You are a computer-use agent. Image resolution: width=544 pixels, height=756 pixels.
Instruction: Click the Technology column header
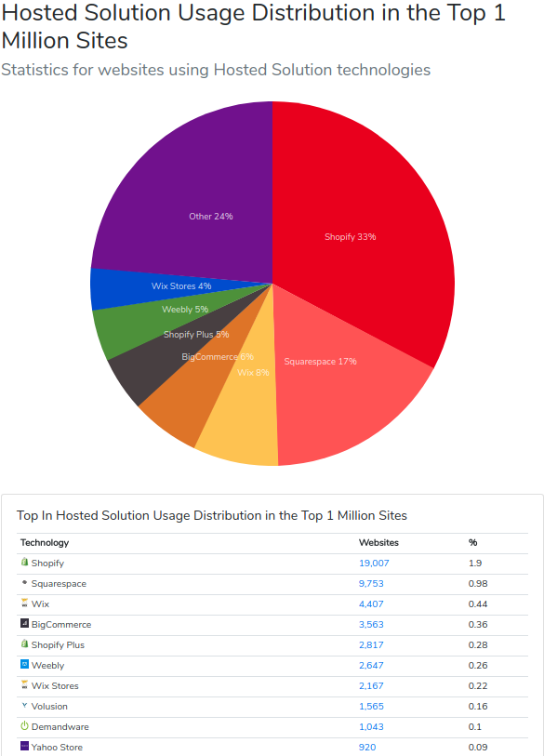[45, 542]
